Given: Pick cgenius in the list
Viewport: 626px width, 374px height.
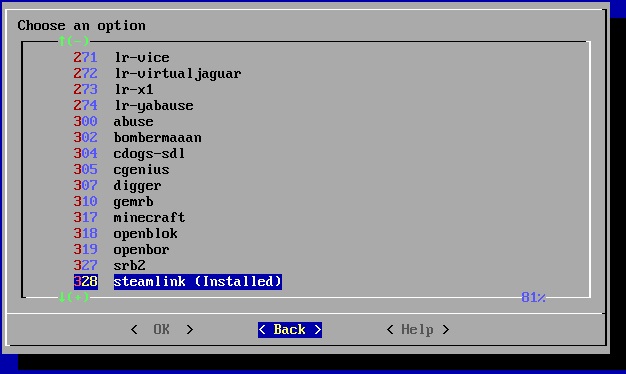Looking at the screenshot, I should point(121,169).
